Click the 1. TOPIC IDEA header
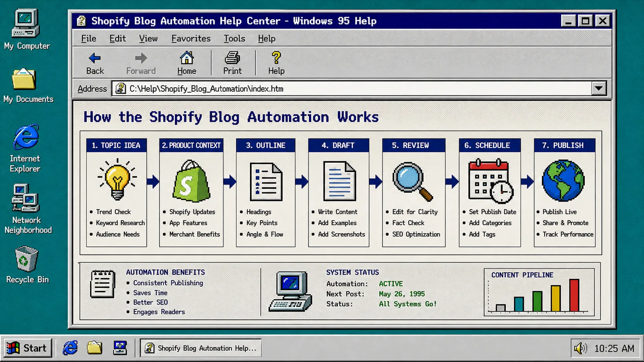 (x=116, y=145)
